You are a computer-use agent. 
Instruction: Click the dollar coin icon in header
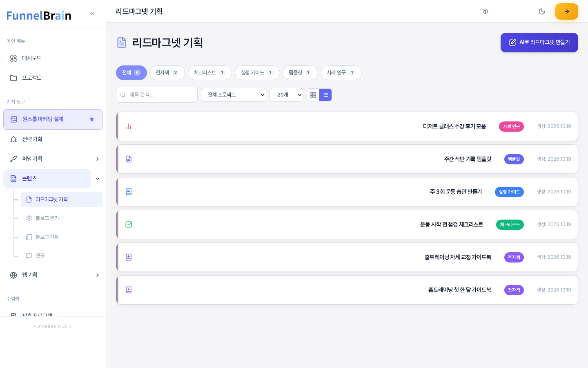pos(485,11)
